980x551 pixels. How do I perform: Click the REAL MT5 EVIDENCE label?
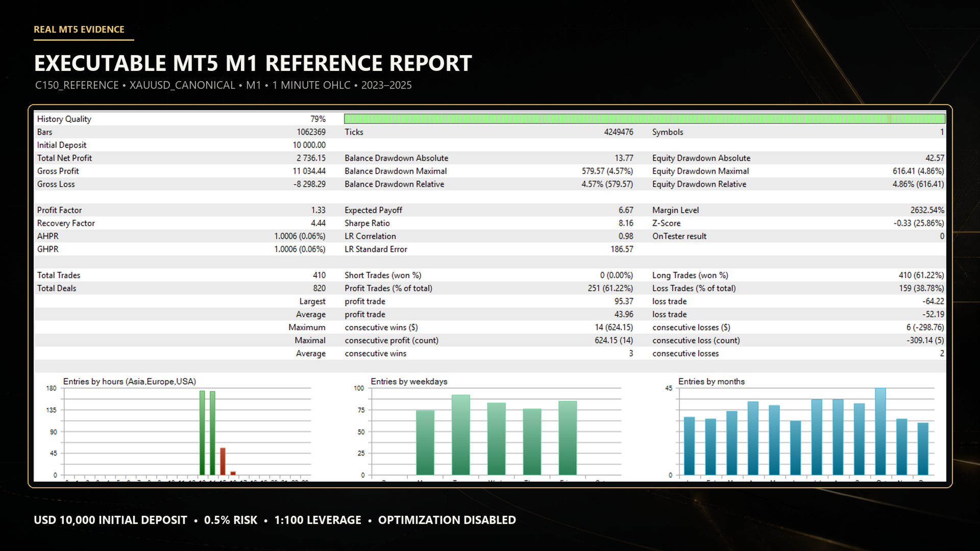79,30
